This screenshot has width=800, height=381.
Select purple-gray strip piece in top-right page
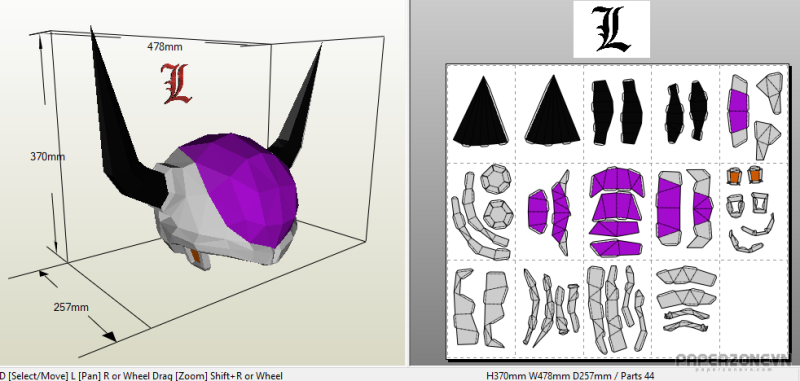(x=739, y=111)
